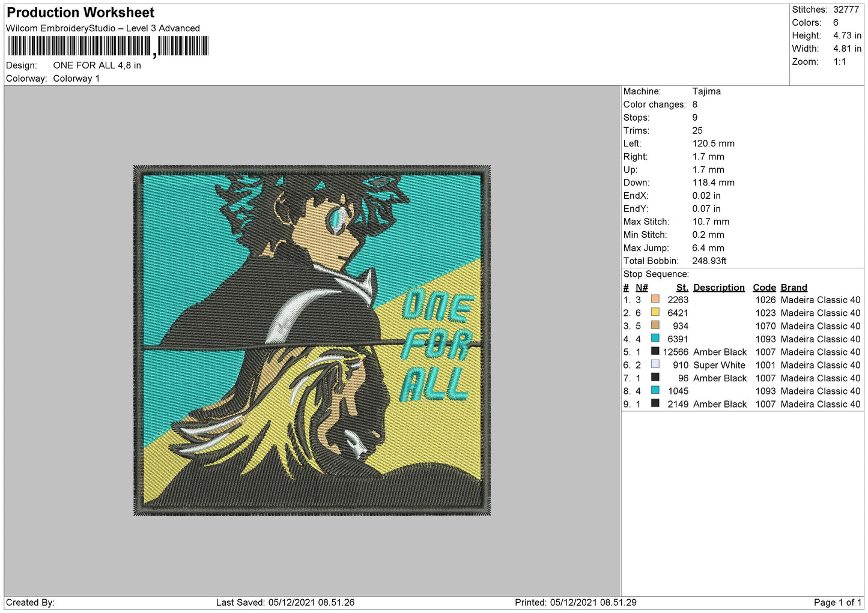The image size is (868, 613).
Task: Click the Down value '118.4 mm'
Action: pos(713,183)
